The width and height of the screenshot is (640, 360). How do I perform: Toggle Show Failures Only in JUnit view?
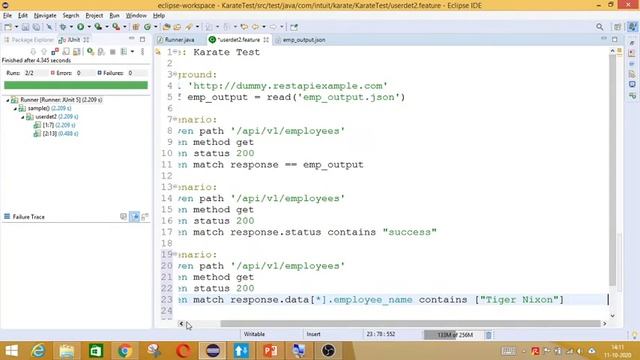tap(55, 52)
